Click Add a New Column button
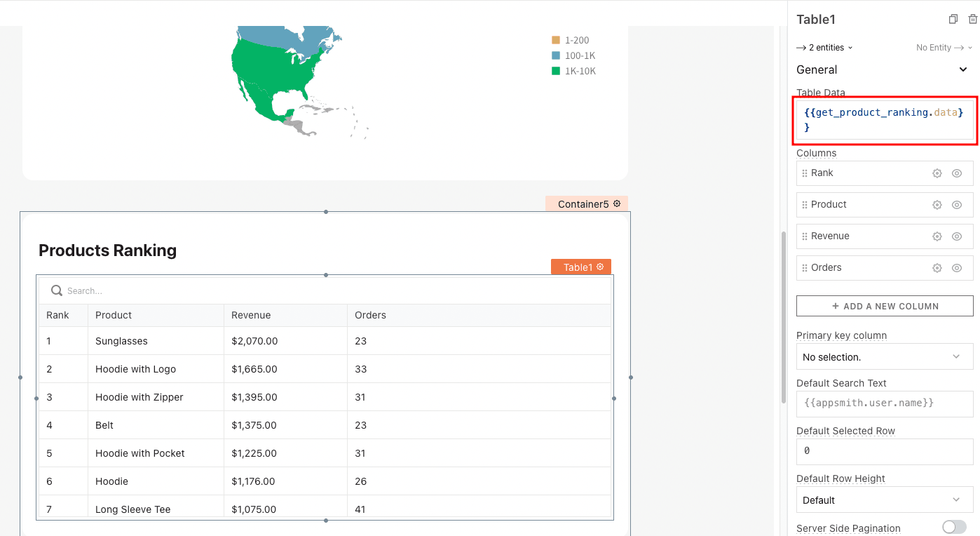Viewport: 980px width, 536px height. tap(884, 306)
